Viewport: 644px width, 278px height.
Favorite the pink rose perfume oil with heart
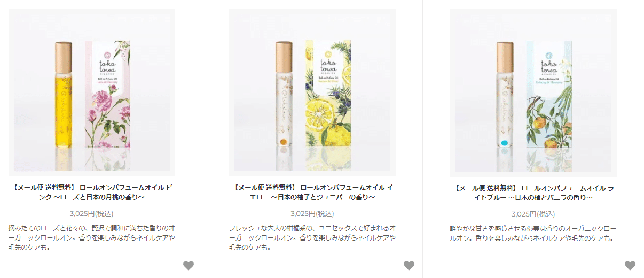(x=189, y=265)
